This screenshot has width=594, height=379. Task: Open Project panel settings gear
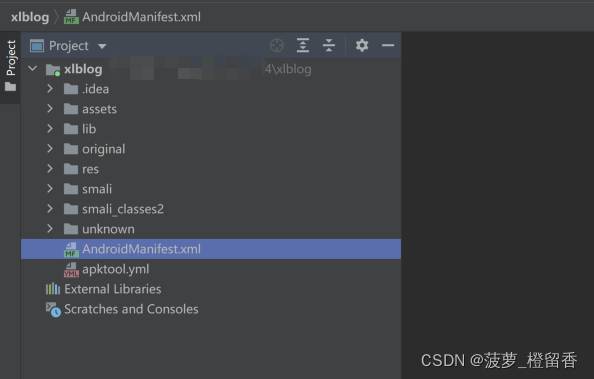pos(362,45)
